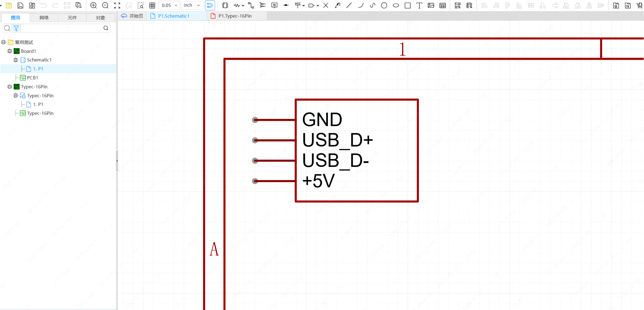Switch to the 网络 panel tab
Screen dimensions: 644x310
(x=44, y=18)
